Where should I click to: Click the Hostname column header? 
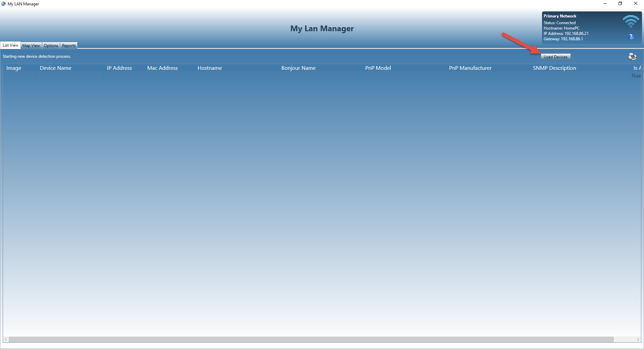pyautogui.click(x=210, y=68)
